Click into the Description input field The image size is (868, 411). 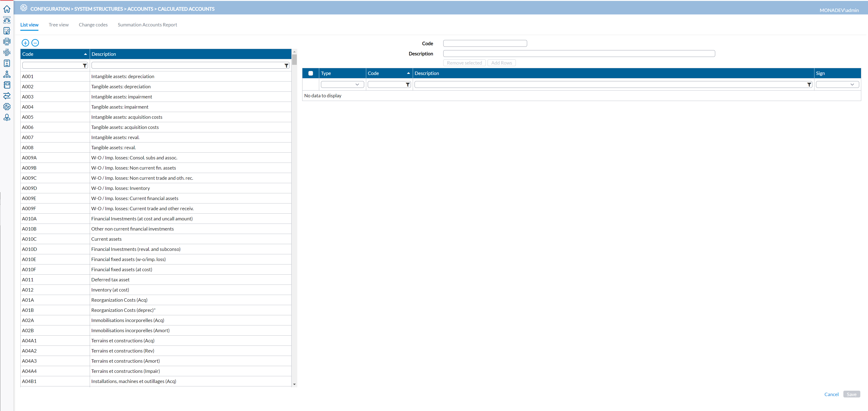click(579, 54)
